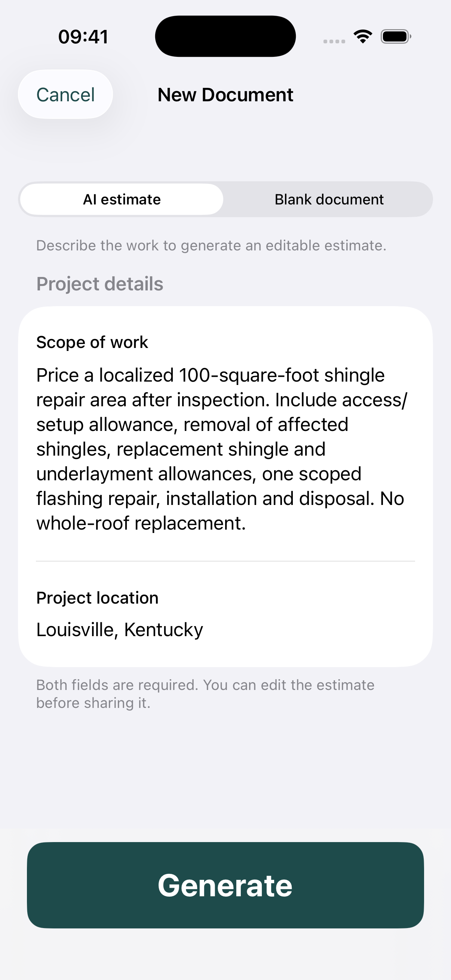451x980 pixels.
Task: Place cursor on the word 'Kentucky'
Action: point(164,630)
